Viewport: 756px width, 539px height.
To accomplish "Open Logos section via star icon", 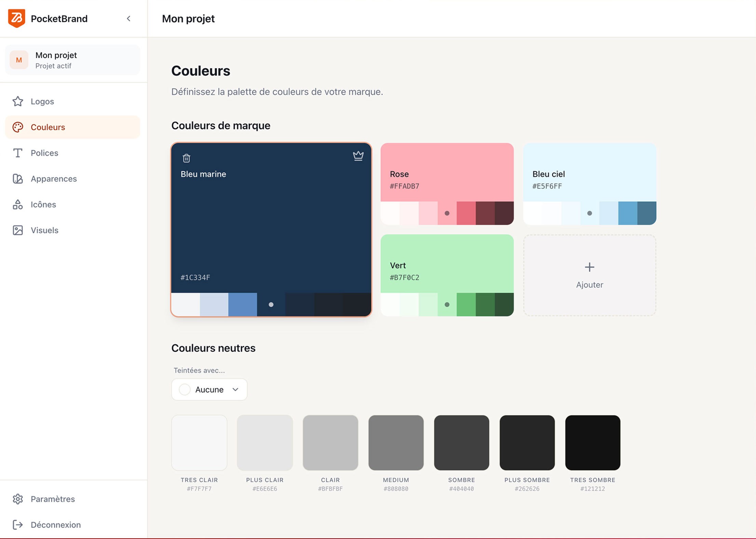I will tap(18, 101).
